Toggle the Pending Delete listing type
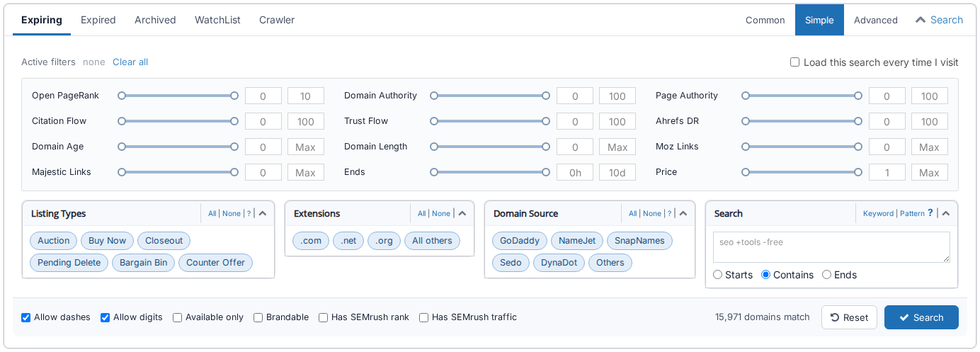 69,263
